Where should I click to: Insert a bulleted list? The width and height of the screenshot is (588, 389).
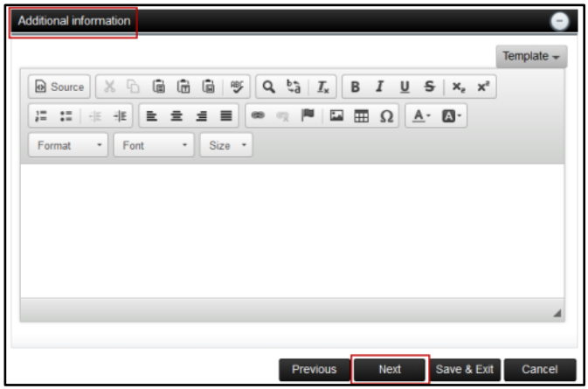point(66,116)
